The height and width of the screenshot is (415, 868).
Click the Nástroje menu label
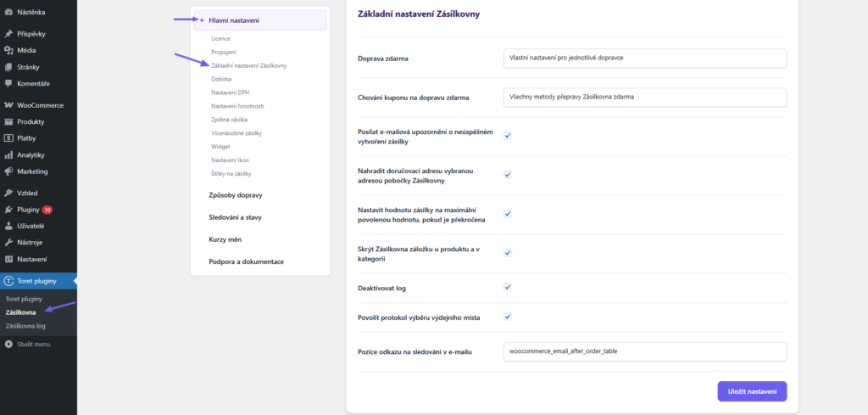[x=30, y=243]
